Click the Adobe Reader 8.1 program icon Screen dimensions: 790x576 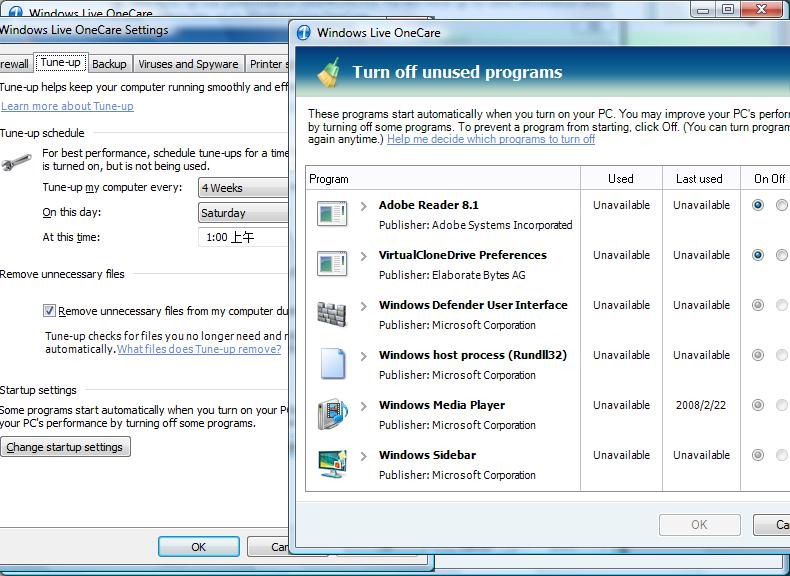[332, 214]
